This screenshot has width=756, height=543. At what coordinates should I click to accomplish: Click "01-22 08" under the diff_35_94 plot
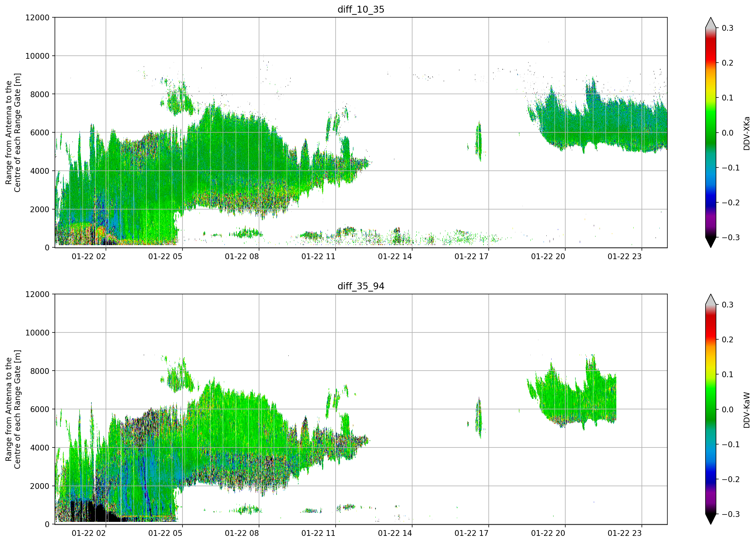point(242,533)
